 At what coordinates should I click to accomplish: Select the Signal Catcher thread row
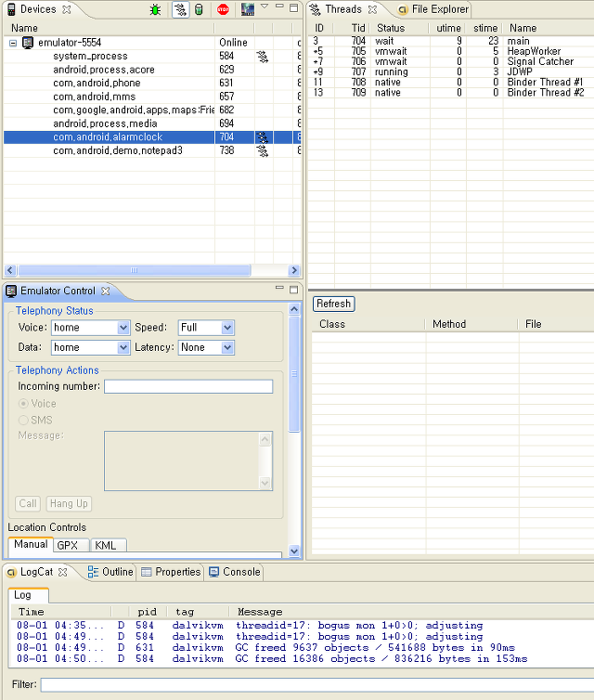pos(451,61)
